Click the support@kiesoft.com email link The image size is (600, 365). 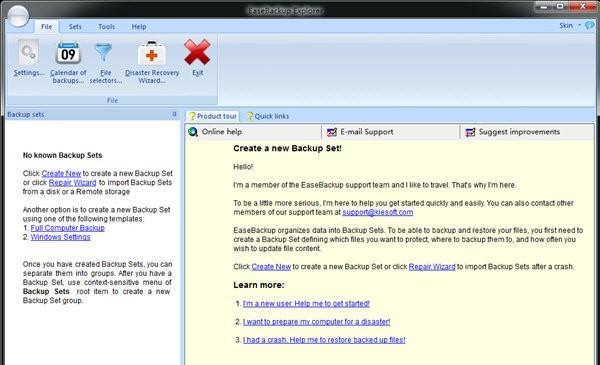click(x=377, y=212)
